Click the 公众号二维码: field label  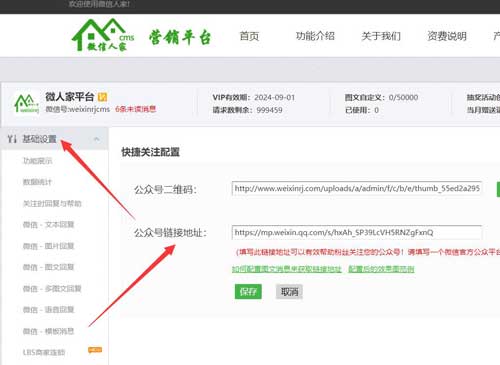(x=165, y=190)
